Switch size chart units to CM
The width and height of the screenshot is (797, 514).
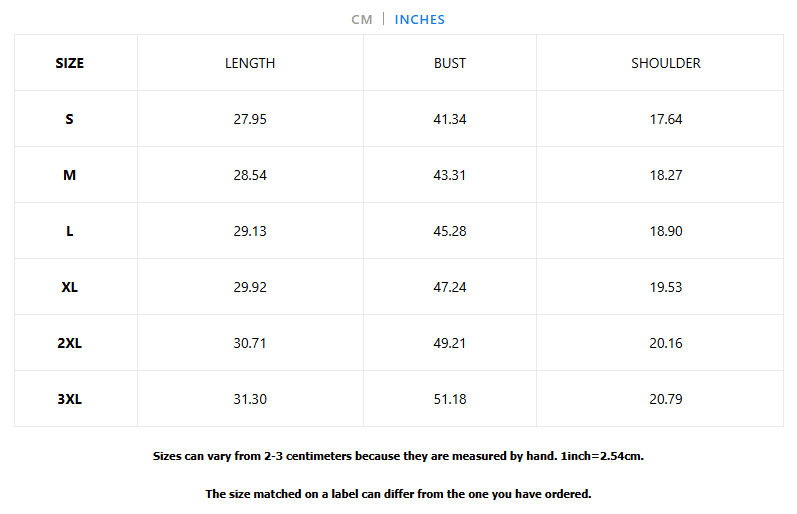[362, 20]
